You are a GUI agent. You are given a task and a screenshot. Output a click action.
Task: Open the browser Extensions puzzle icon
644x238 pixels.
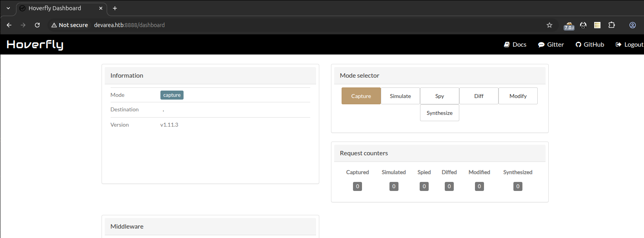click(611, 25)
